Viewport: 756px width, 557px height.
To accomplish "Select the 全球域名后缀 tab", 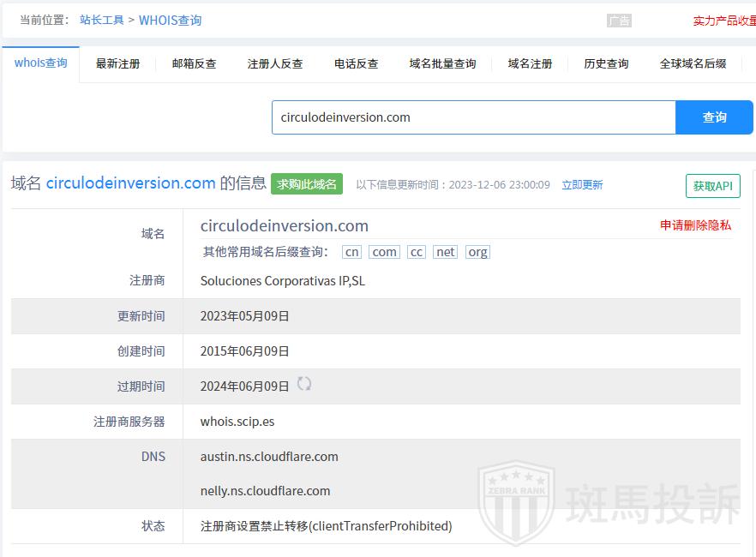I will (693, 63).
